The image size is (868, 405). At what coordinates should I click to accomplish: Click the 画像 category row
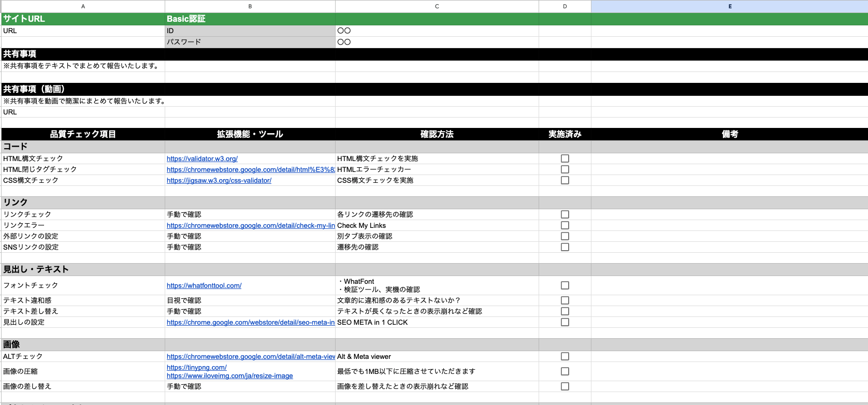pyautogui.click(x=435, y=344)
